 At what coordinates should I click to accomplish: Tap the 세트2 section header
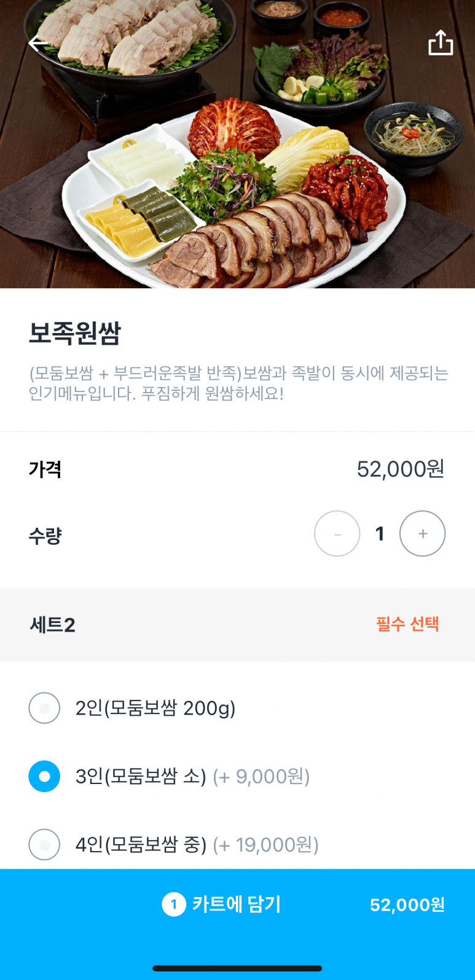(x=53, y=625)
